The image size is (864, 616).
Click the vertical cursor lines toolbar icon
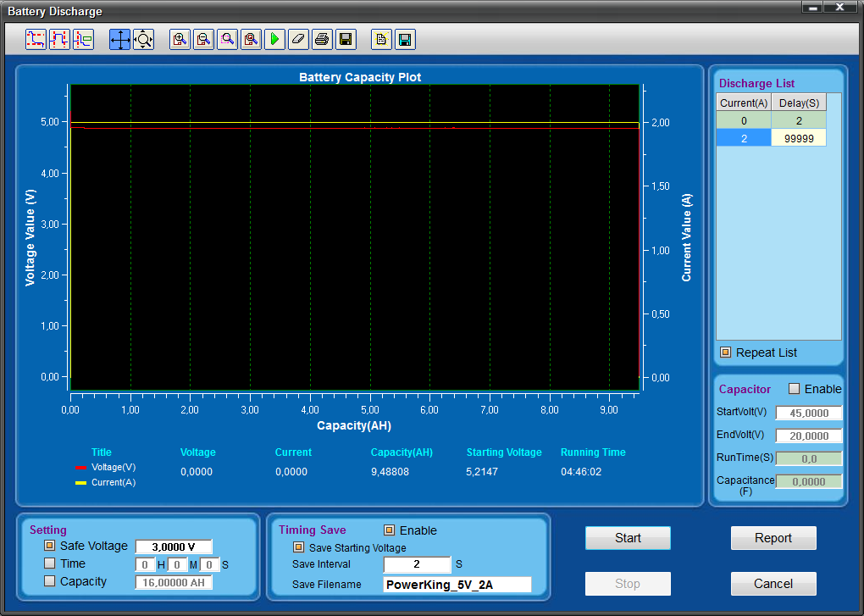click(x=59, y=39)
